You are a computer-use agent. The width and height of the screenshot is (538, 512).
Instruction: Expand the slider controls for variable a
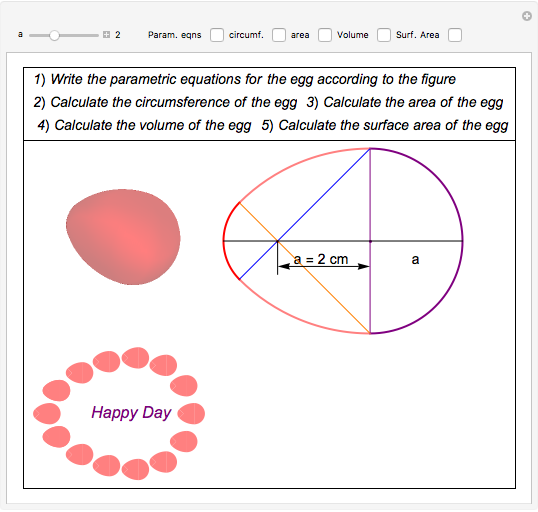[x=106, y=35]
